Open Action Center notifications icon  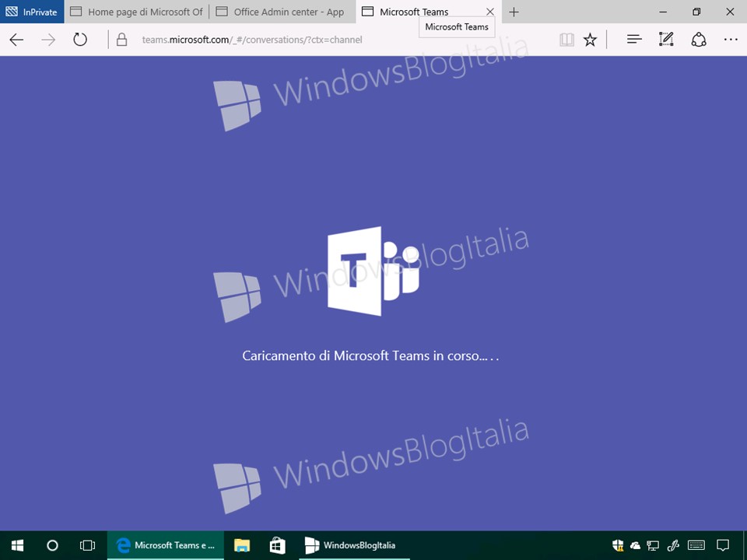pos(723,545)
